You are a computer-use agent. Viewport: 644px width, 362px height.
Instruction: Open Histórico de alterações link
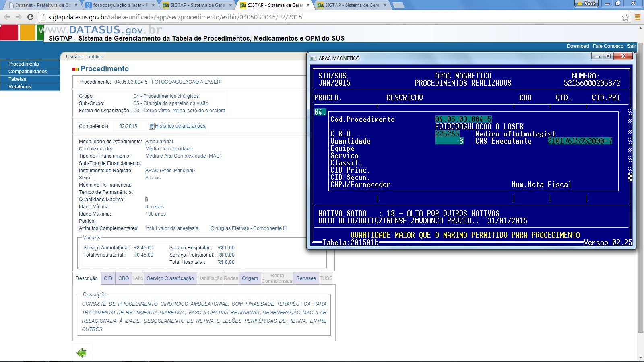180,126
